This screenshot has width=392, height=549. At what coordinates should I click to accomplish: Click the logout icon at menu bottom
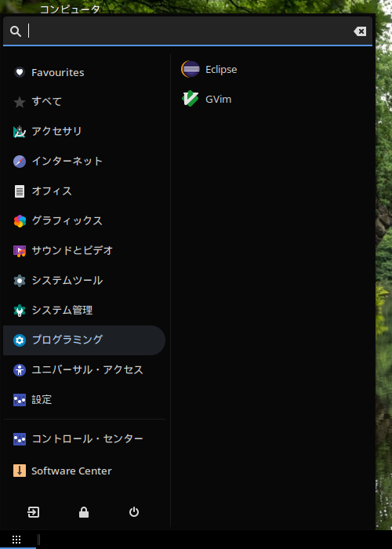(33, 512)
